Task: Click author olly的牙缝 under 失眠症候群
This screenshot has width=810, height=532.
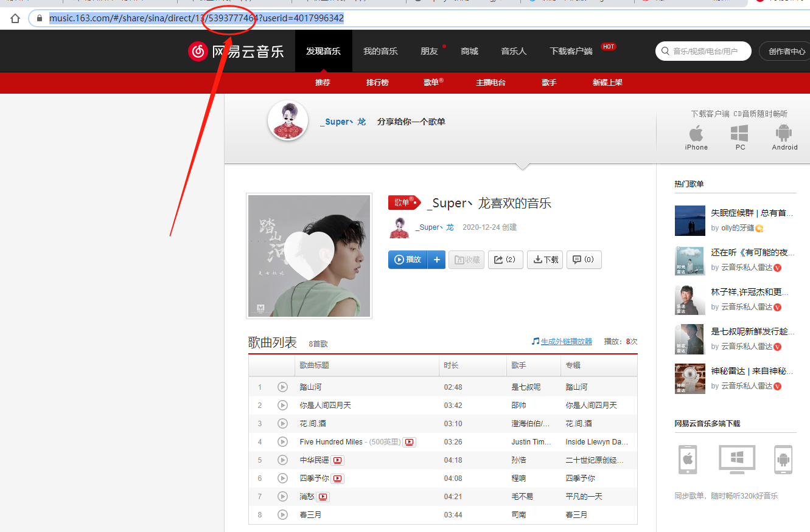Action: click(738, 228)
